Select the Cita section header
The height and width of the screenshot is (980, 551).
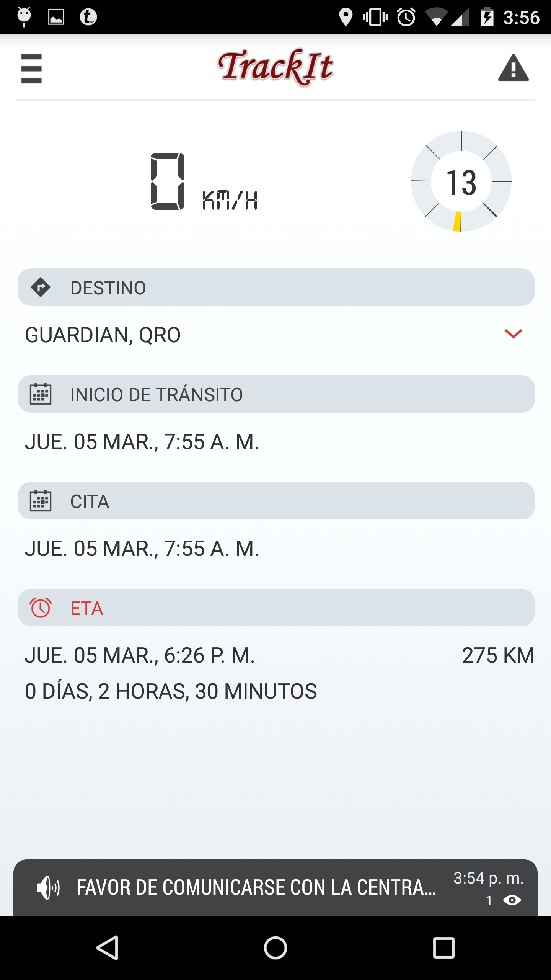tap(275, 501)
